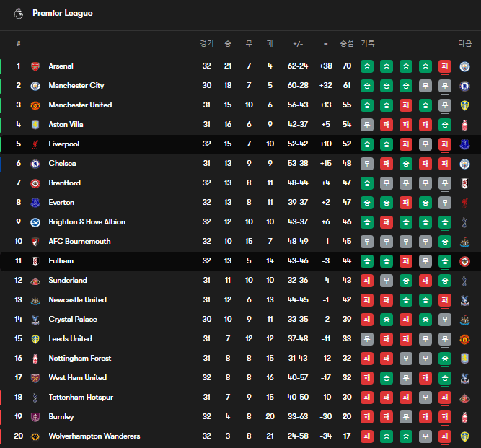Click Wolverhampton Wanderers' next opponent crest

click(x=464, y=436)
